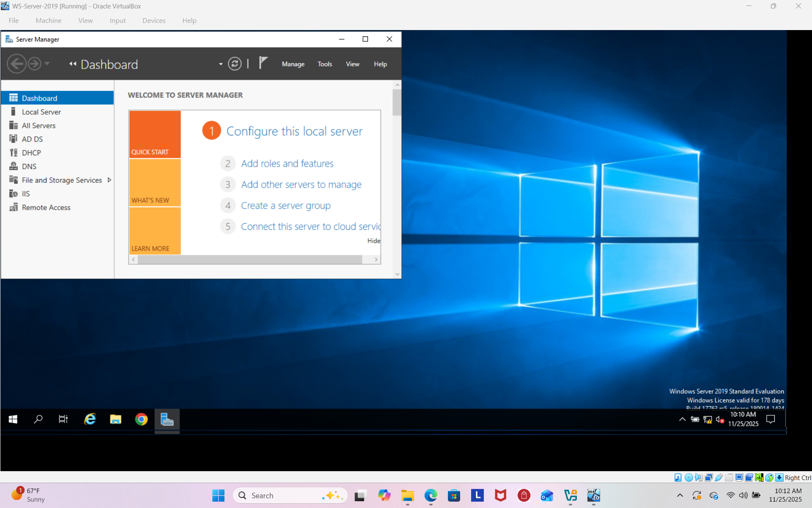
Task: Select IIS in the navigation pane
Action: (x=26, y=194)
